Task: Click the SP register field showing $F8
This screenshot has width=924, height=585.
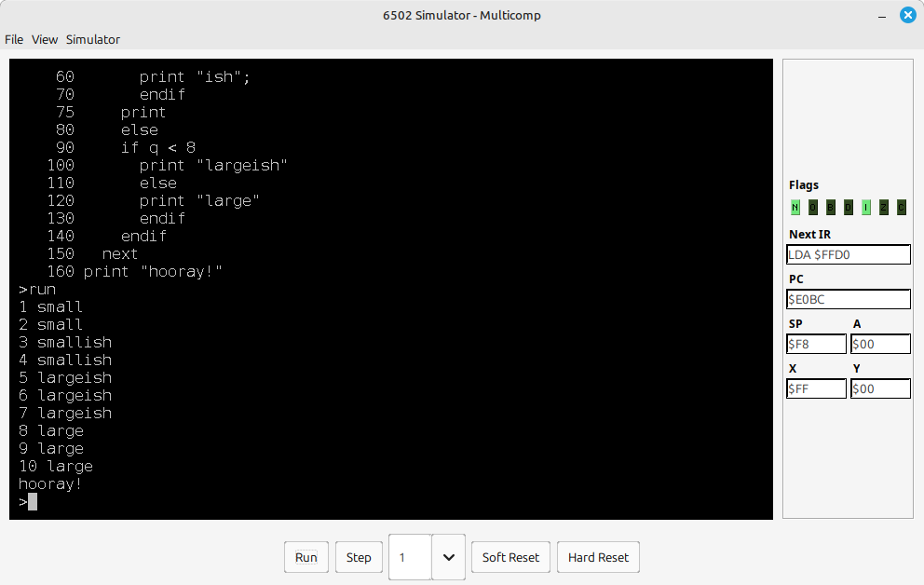Action: click(x=816, y=344)
